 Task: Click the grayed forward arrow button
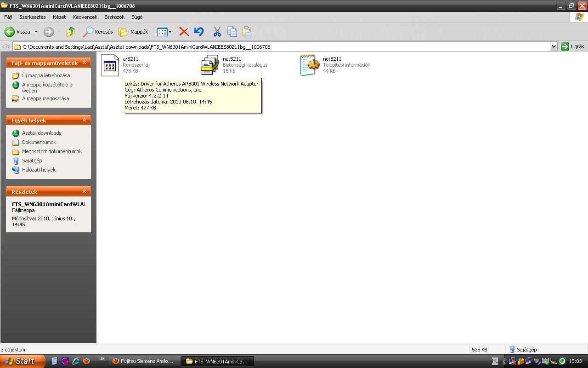click(x=49, y=32)
